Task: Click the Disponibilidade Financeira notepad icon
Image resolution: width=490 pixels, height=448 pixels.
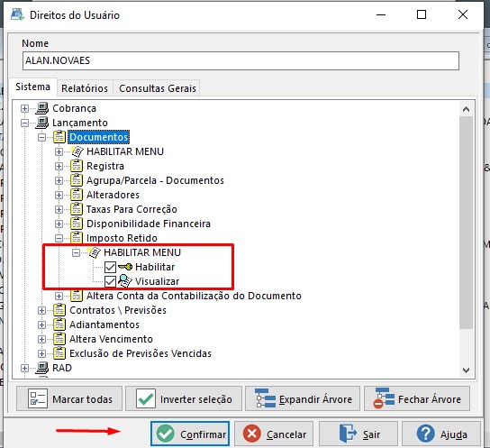Action: point(77,224)
